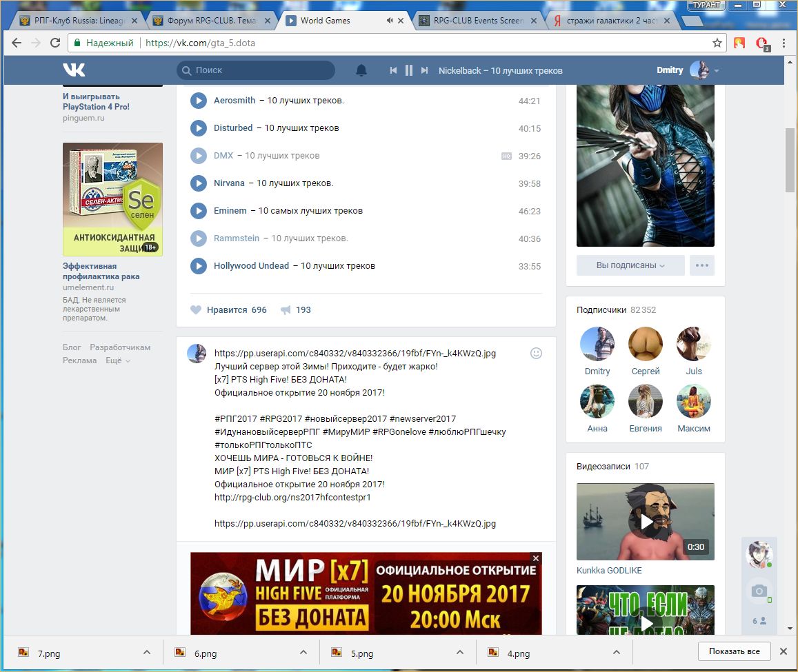This screenshot has height=672, width=798.
Task: Play the Aerosmith track
Action: [x=199, y=101]
